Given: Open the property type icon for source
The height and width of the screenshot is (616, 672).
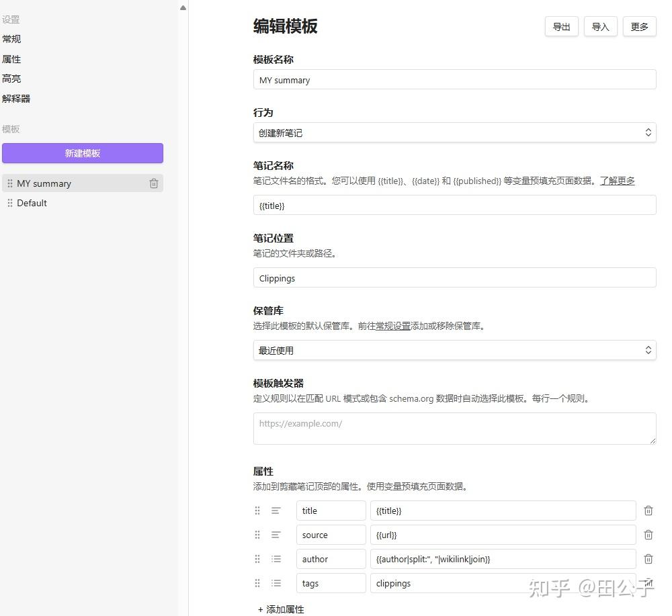Looking at the screenshot, I should (276, 535).
